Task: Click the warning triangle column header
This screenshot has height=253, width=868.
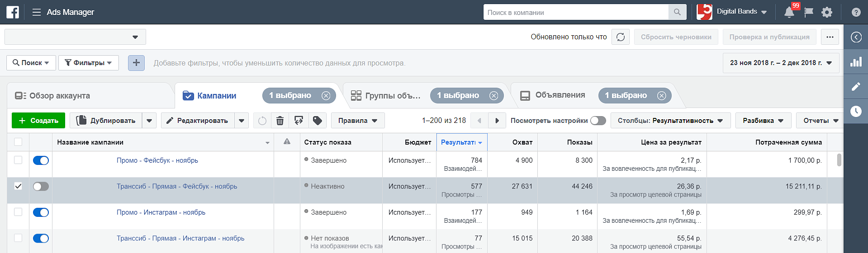Action: click(287, 142)
